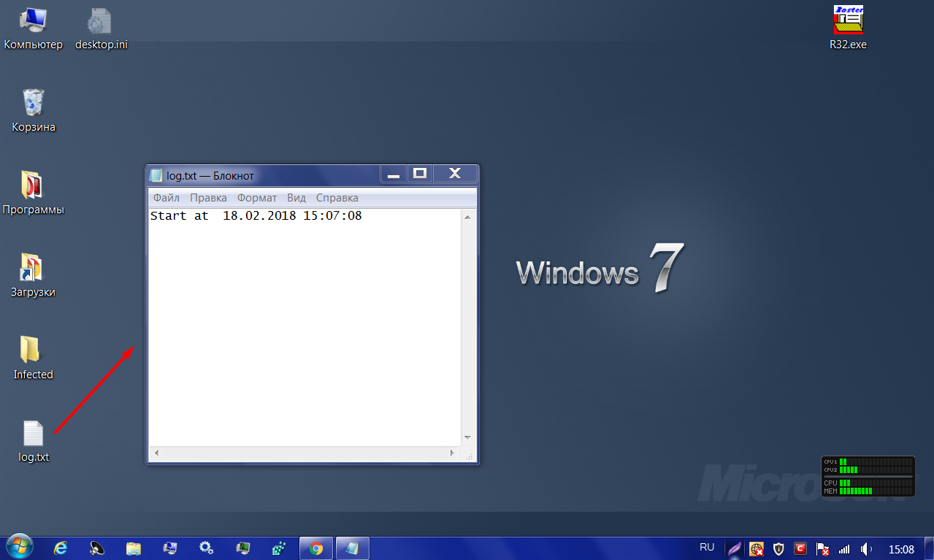
Task: Select the R32.exe desktop icon
Action: 848,28
